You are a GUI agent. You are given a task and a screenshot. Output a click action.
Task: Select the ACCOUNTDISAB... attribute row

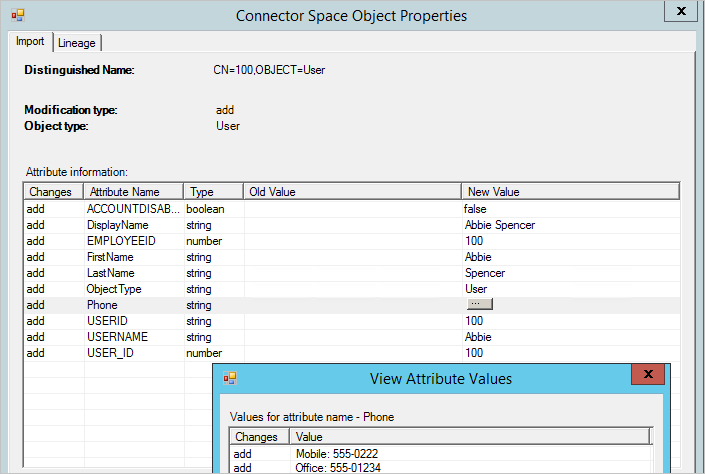click(352, 209)
